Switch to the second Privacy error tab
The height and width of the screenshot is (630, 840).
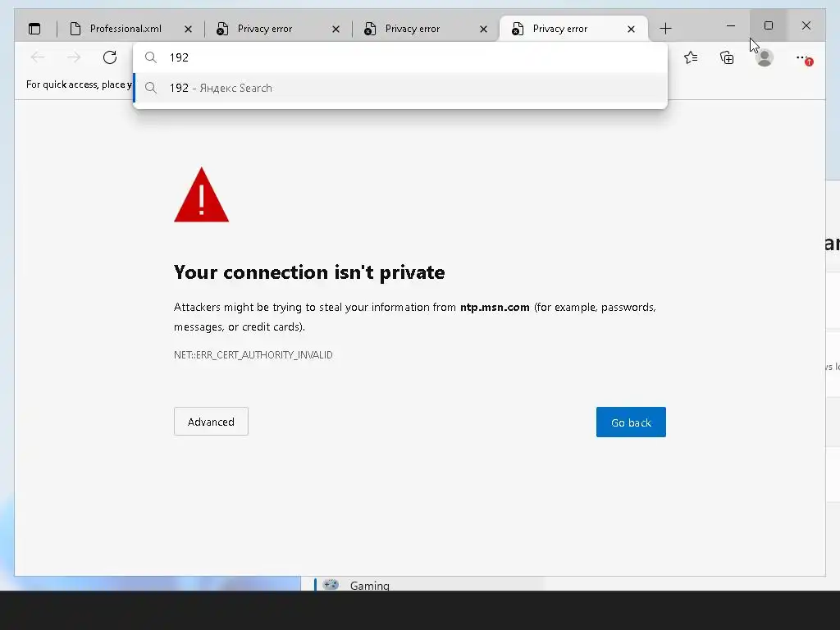tap(424, 29)
